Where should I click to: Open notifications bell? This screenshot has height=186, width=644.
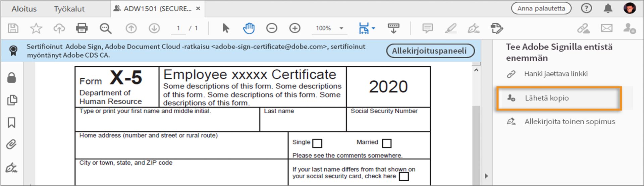pos(608,8)
